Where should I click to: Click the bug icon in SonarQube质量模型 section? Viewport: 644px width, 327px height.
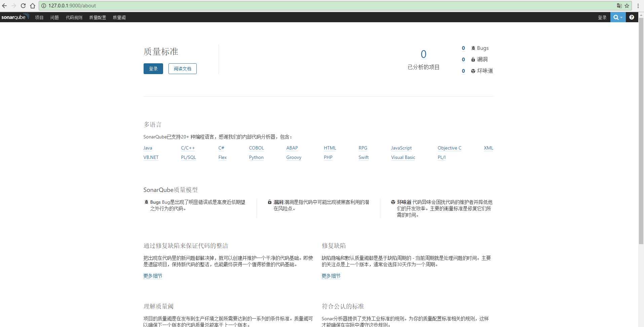146,202
